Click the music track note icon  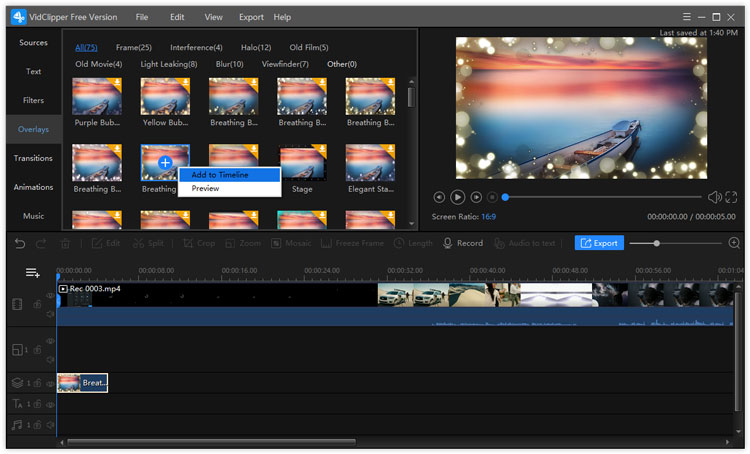click(17, 424)
